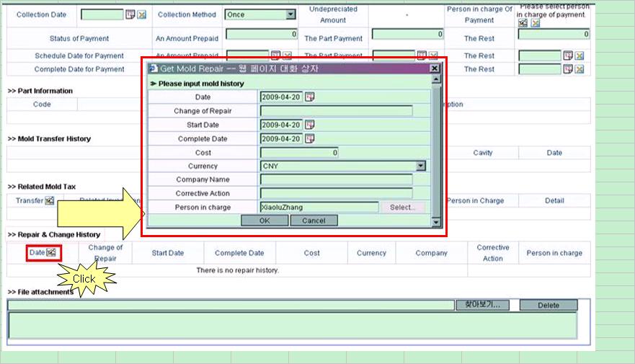Click the Cost input field in dialog
Viewport: 635px width, 364px height.
click(x=299, y=153)
